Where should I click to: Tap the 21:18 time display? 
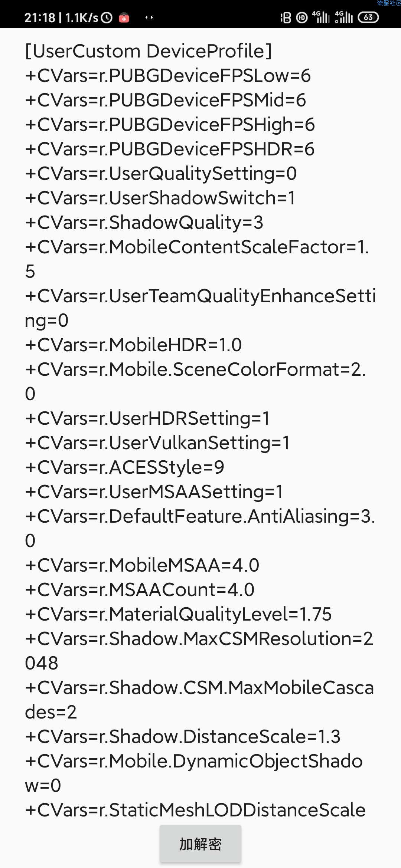point(40,17)
